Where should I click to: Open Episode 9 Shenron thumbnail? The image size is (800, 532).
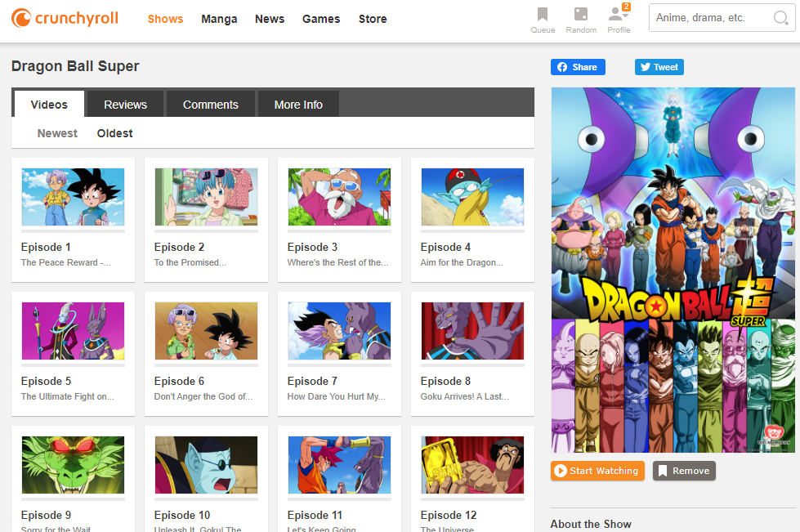tap(73, 465)
